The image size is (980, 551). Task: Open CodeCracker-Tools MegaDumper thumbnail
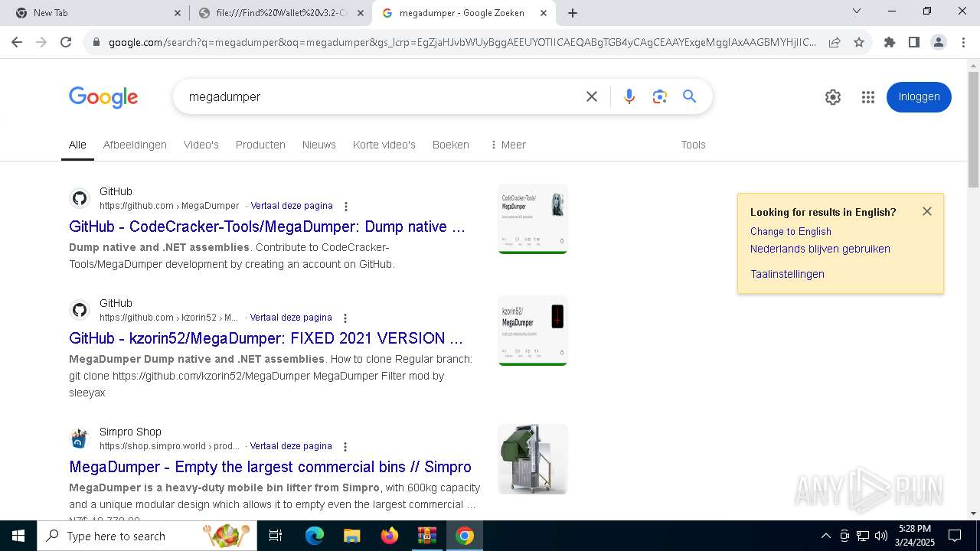pos(533,219)
